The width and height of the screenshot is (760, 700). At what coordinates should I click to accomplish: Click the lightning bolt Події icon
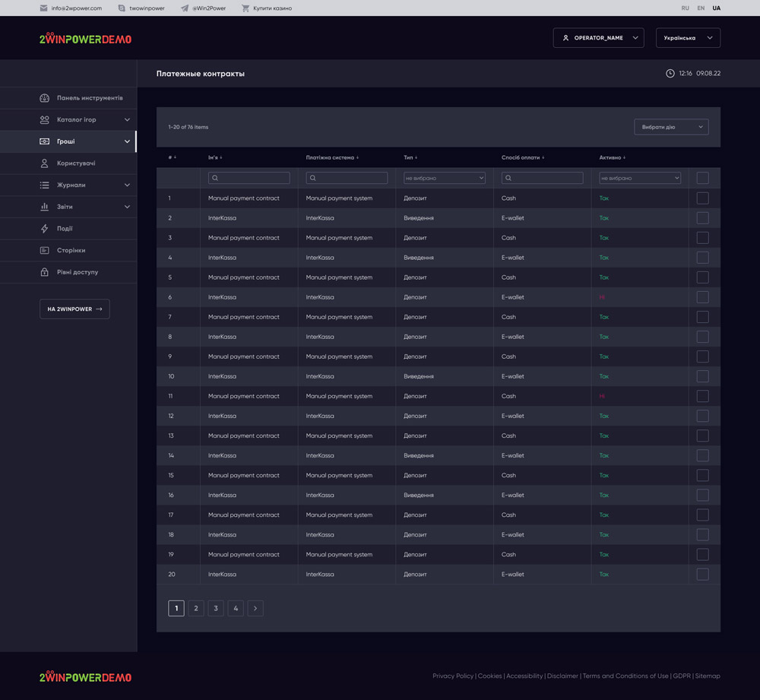[x=44, y=229]
